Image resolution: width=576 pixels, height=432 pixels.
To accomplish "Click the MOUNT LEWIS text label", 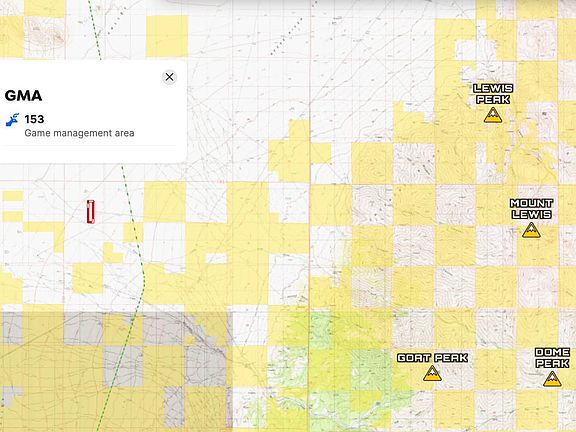I will 531,209.
